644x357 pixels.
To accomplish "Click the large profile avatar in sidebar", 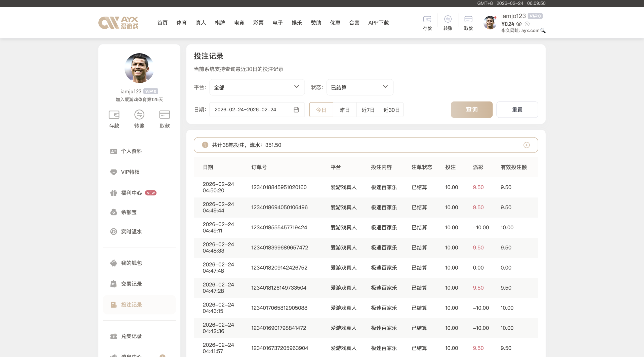I will click(139, 68).
